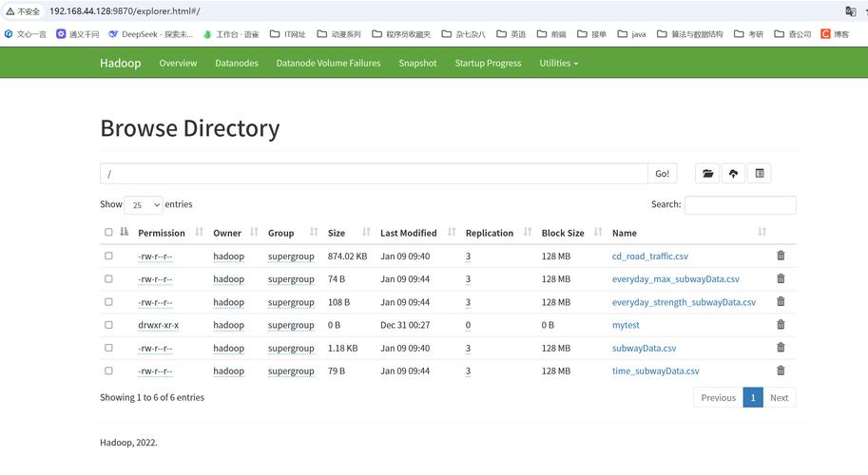Click trash icon for subwayData.csv row
Viewport: 868px width, 475px height.
coord(781,348)
